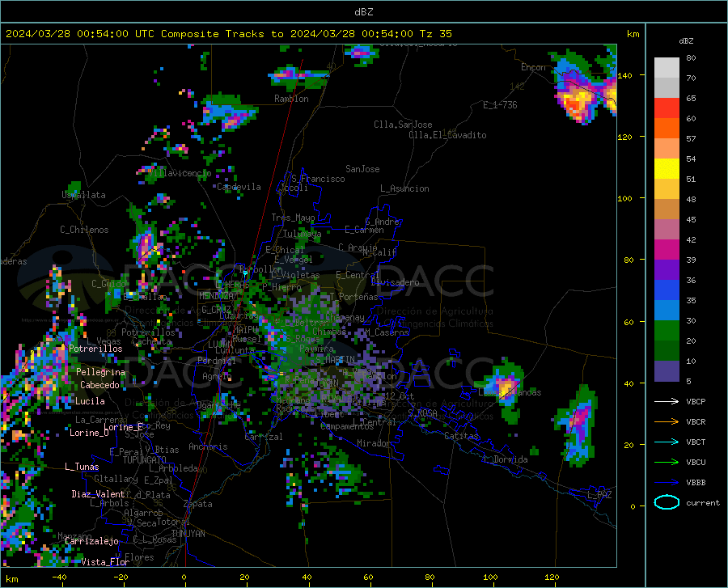Click the light blue 30 dBZ swatch
The height and width of the screenshot is (588, 728).
(667, 311)
